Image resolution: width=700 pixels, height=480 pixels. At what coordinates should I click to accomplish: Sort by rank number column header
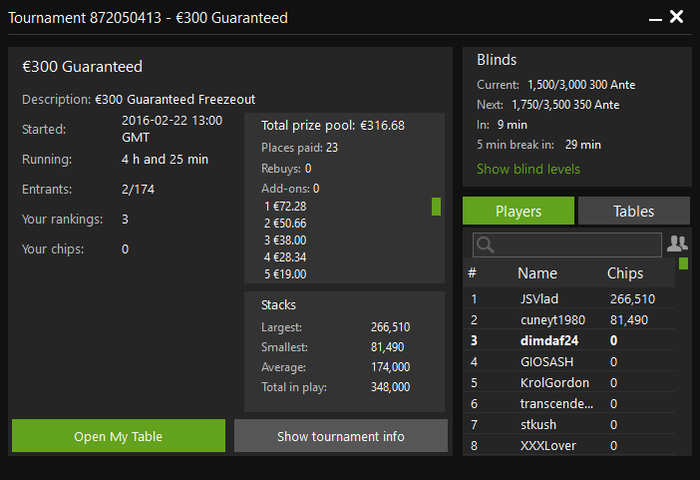pyautogui.click(x=472, y=273)
